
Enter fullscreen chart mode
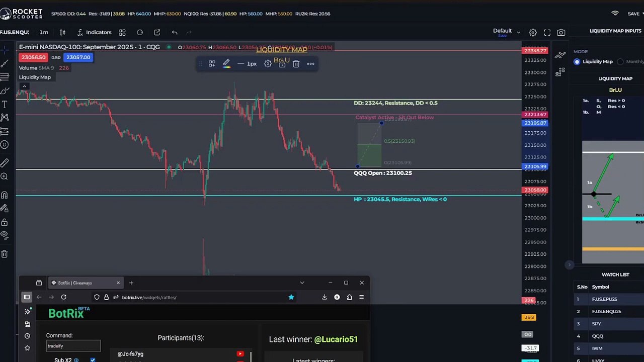click(547, 32)
